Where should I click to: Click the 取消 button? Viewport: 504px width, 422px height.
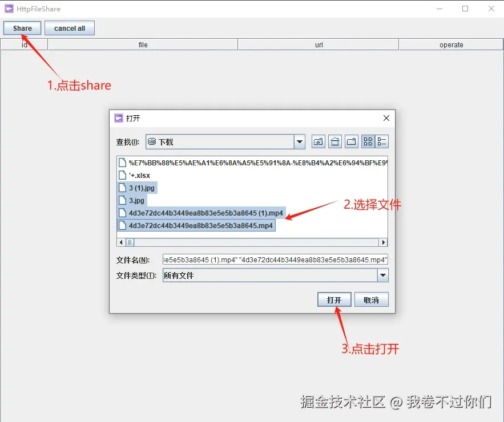tap(371, 299)
